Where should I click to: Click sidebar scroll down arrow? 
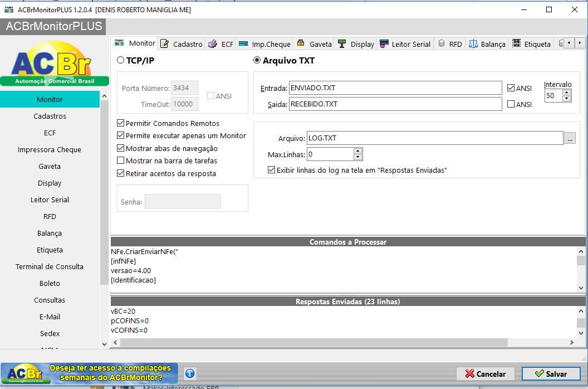(104, 344)
